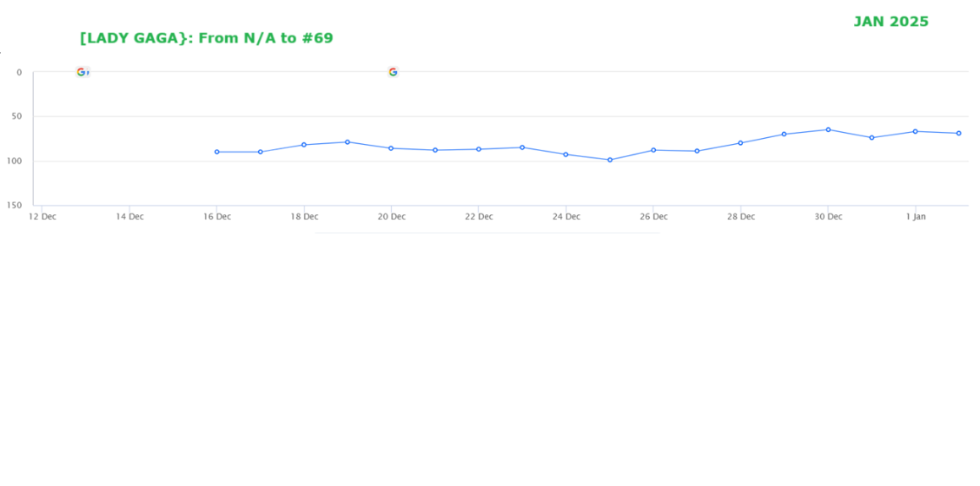
Task: Select the data point at 20 Dec
Action: 391,148
